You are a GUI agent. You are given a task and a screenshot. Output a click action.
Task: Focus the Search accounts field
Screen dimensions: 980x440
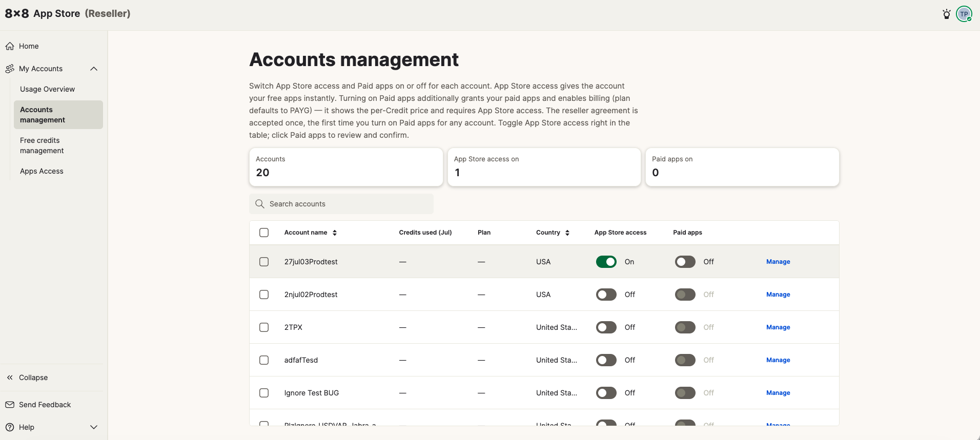pyautogui.click(x=341, y=204)
